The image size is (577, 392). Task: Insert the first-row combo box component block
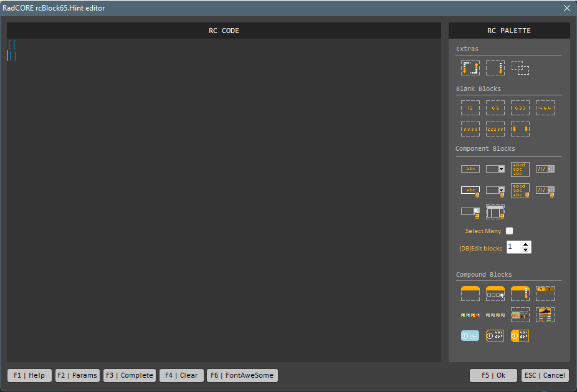pyautogui.click(x=495, y=169)
